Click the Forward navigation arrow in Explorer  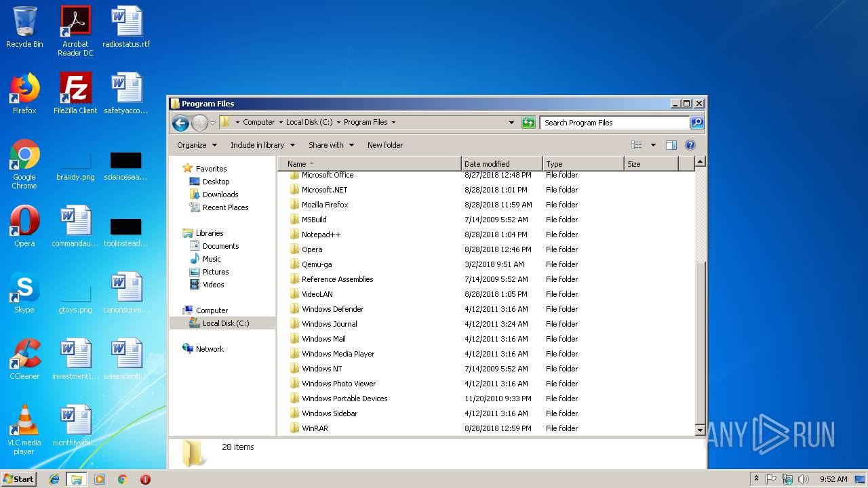[199, 123]
